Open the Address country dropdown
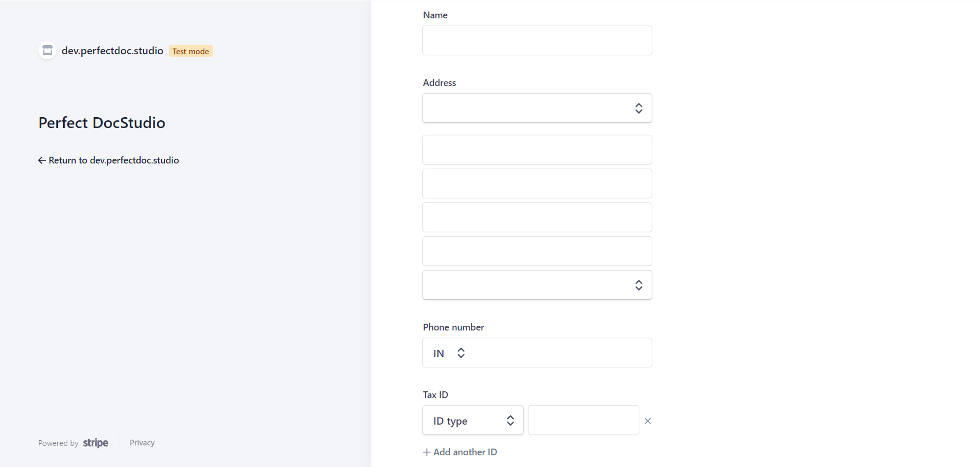The image size is (980, 467). [536, 108]
